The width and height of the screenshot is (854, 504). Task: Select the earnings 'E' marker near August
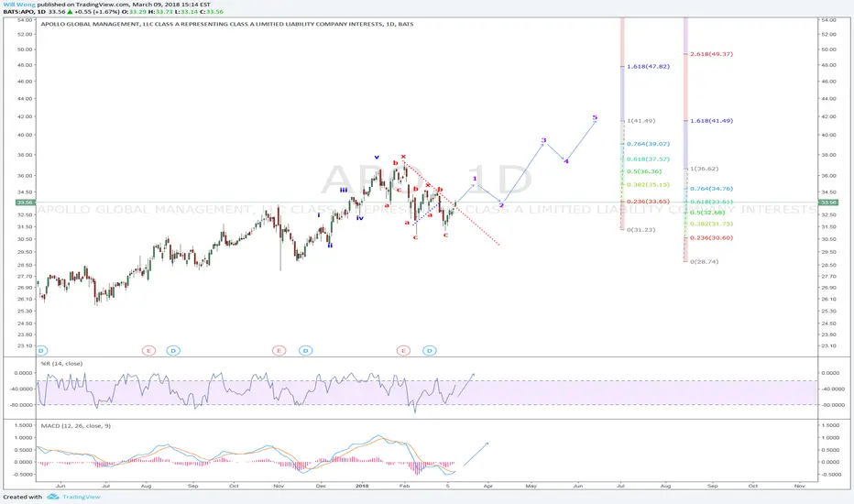point(148,350)
